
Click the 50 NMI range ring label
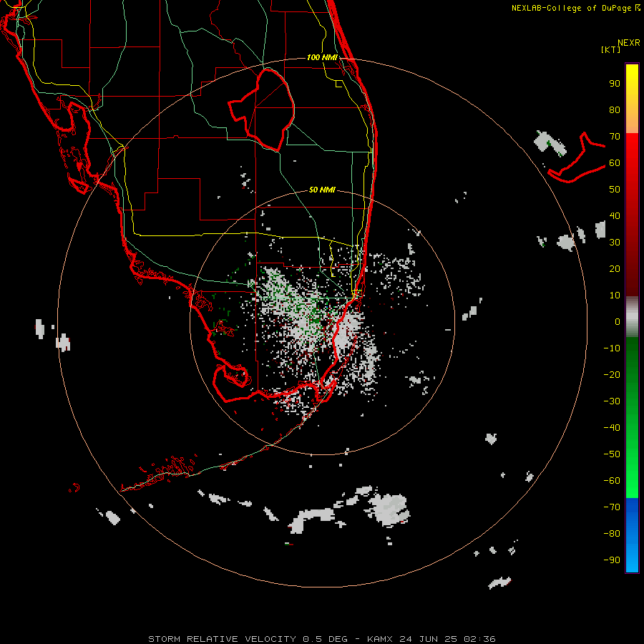point(322,190)
